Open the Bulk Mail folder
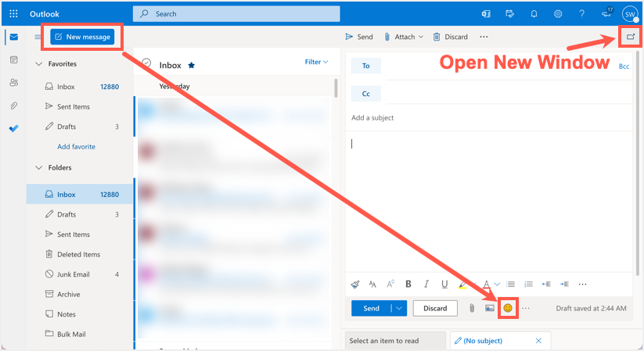 pyautogui.click(x=80, y=334)
